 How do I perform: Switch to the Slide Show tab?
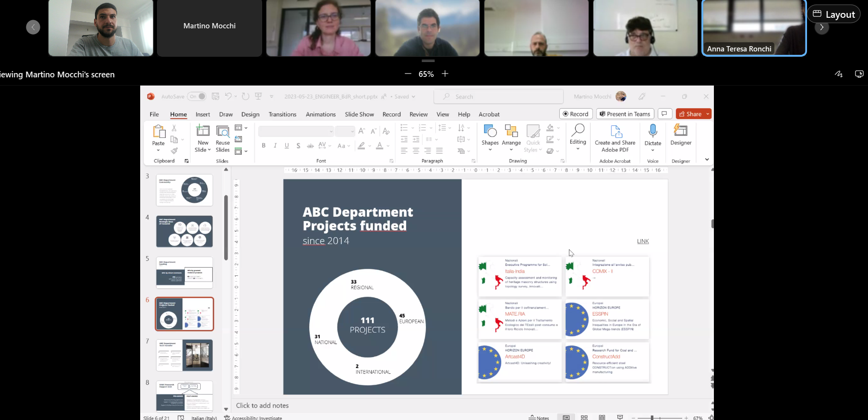pos(359,114)
